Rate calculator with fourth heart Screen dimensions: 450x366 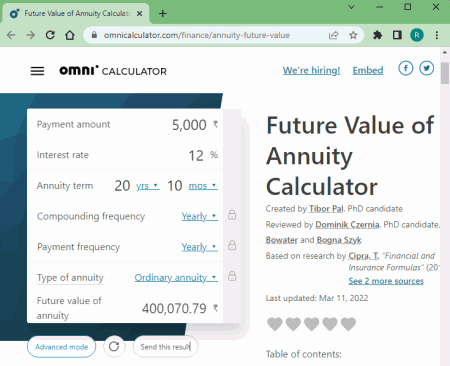[330, 324]
